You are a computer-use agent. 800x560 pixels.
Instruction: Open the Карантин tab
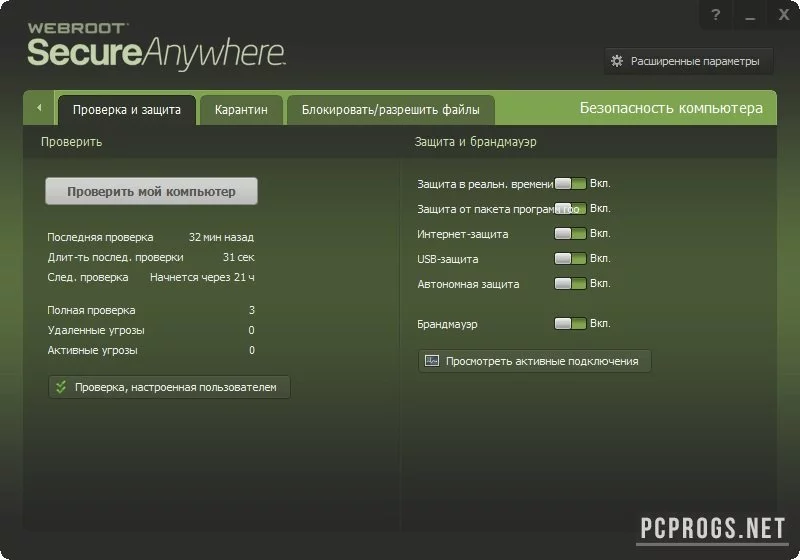point(241,110)
